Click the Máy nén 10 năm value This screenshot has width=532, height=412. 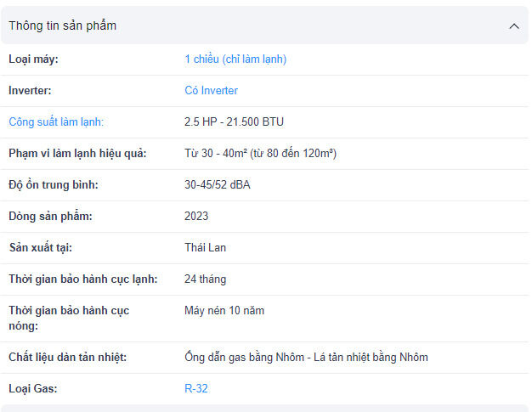224,311
